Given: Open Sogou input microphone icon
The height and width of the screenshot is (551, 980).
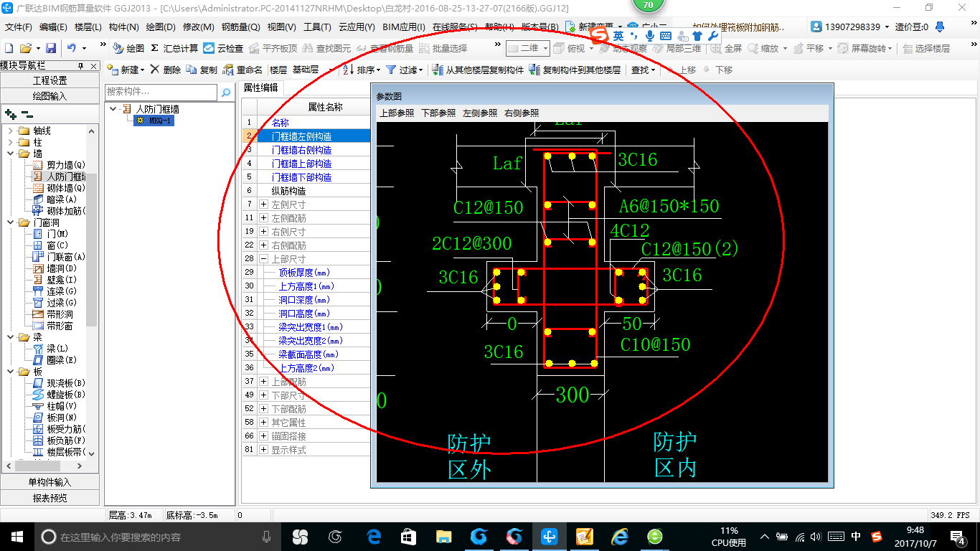Looking at the screenshot, I should 650,35.
